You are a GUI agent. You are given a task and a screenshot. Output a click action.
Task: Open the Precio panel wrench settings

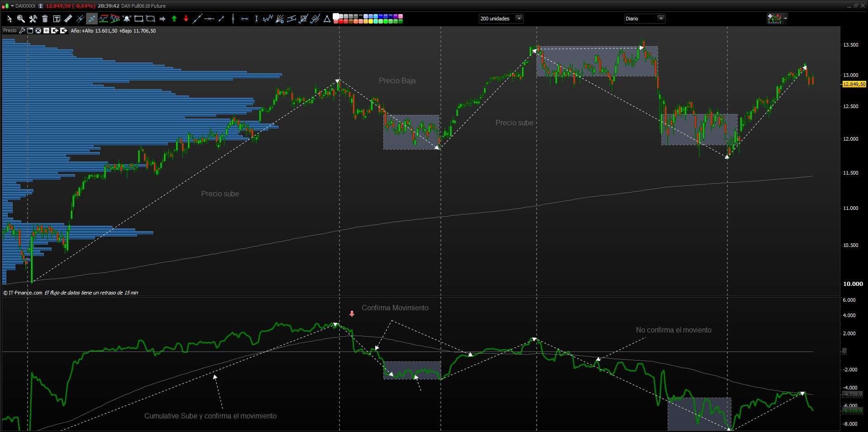[22, 31]
